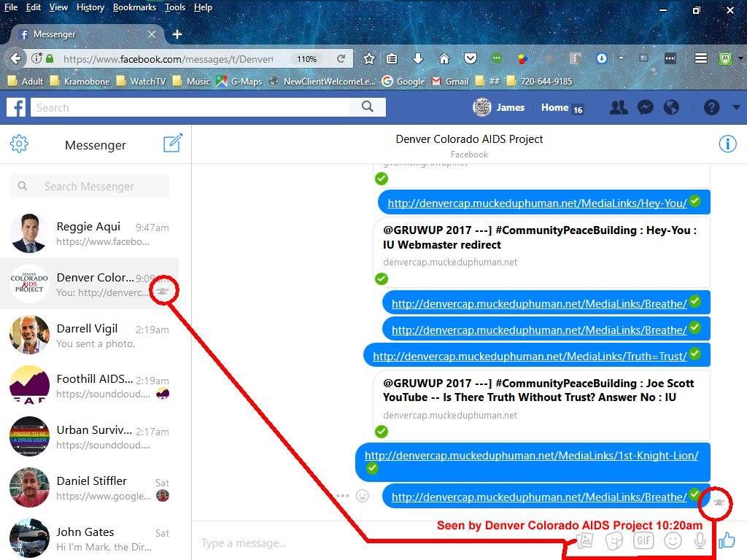
Task: Reload the current page
Action: tap(341, 58)
